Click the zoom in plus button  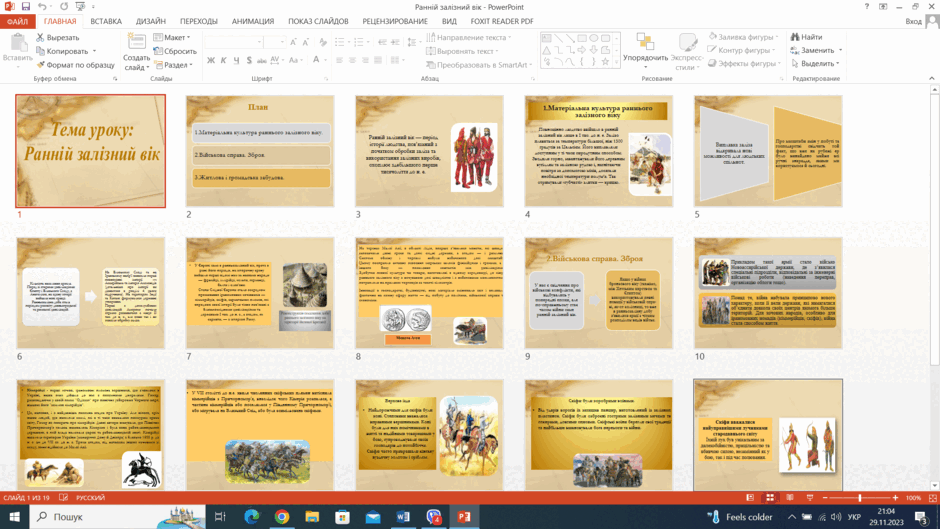[895, 498]
